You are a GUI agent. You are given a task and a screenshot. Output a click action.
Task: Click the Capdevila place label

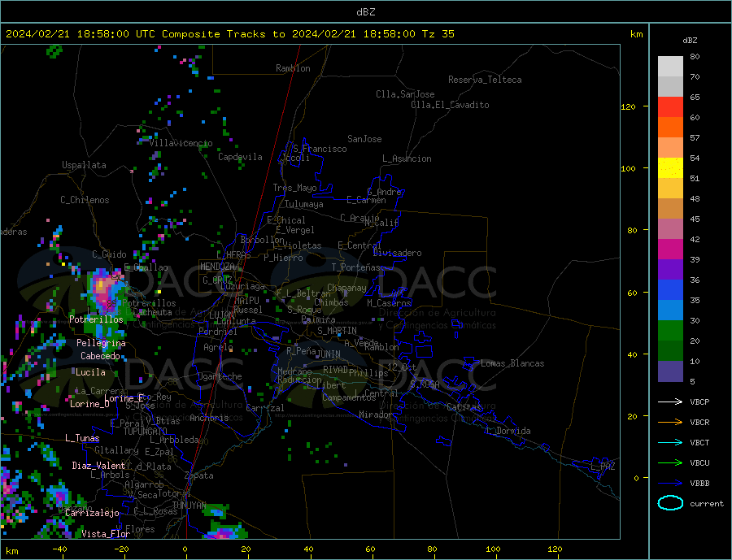[240, 157]
